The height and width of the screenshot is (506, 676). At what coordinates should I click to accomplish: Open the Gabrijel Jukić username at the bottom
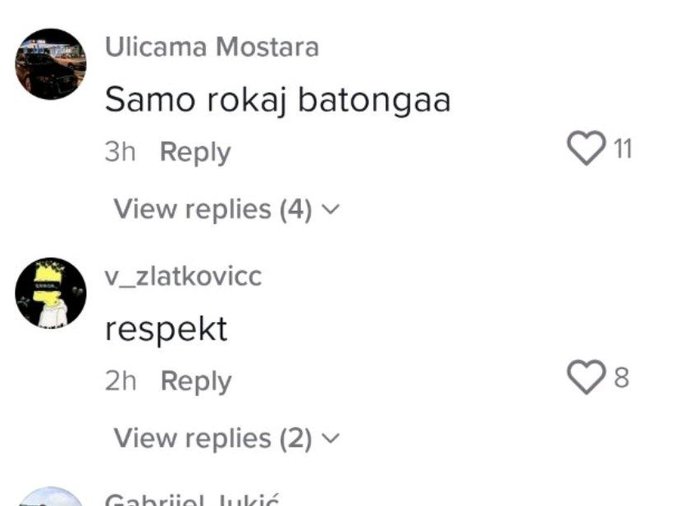coord(196,500)
